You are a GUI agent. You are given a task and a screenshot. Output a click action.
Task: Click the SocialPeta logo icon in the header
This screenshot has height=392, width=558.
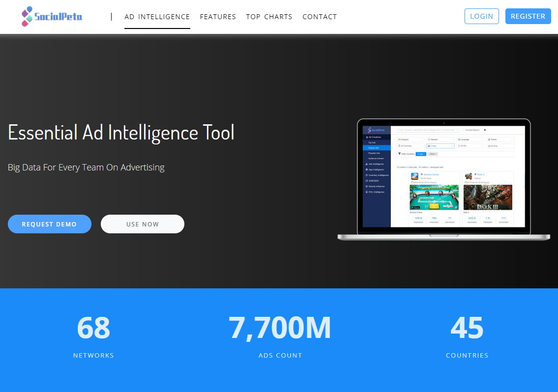click(27, 16)
